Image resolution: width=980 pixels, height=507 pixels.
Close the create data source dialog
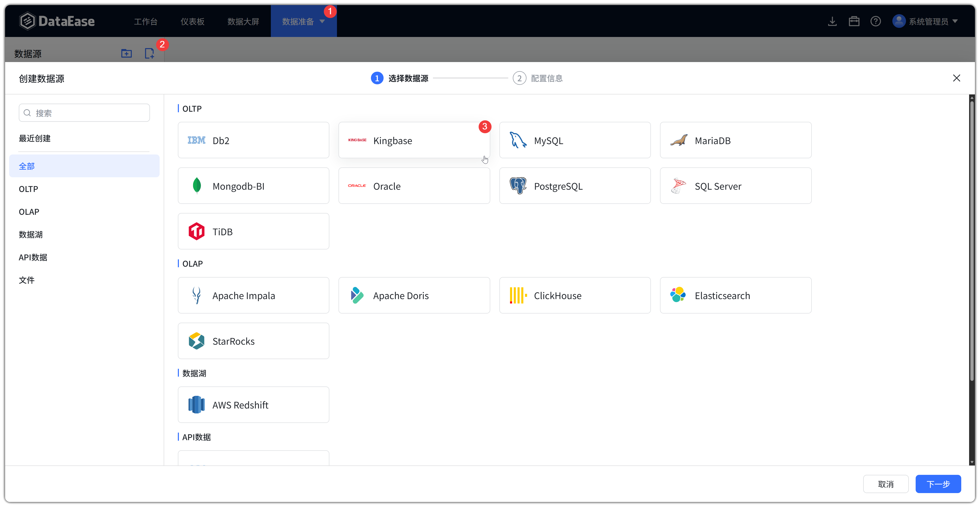(956, 78)
